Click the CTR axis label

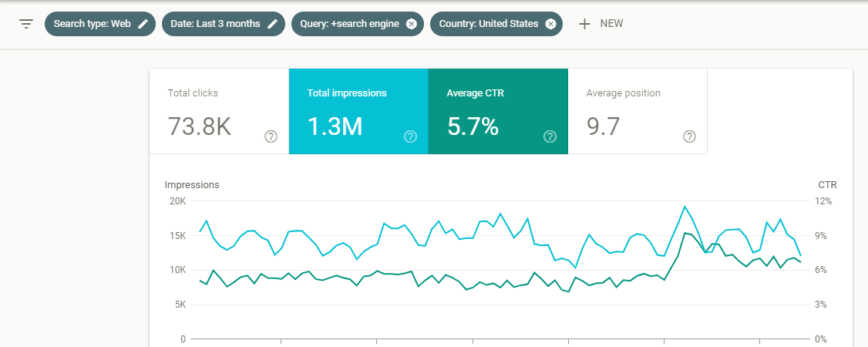click(827, 185)
